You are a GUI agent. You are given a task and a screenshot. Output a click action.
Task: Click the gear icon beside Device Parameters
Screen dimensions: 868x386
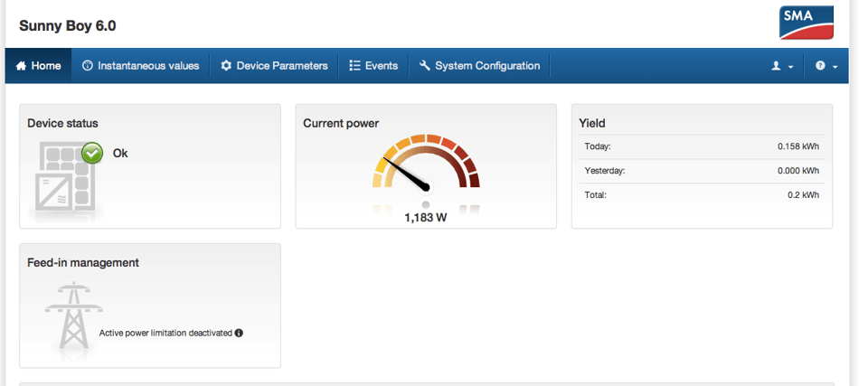tap(226, 66)
